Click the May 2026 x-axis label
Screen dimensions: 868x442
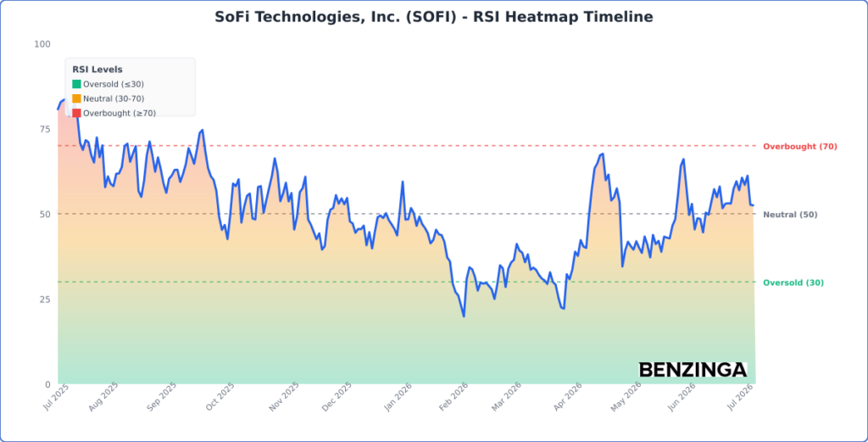(x=626, y=395)
